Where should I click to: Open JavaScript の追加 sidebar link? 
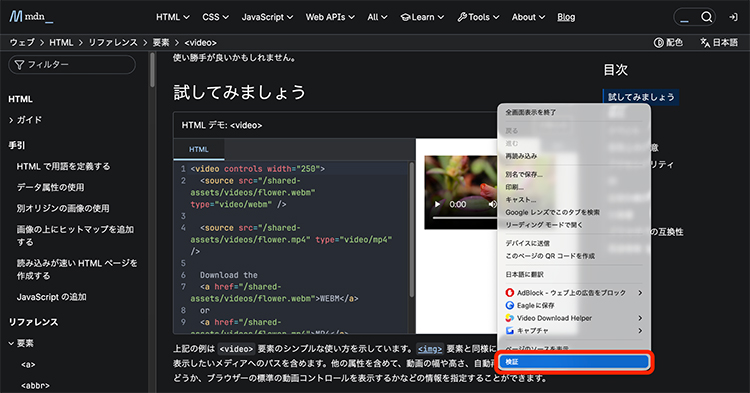point(51,297)
